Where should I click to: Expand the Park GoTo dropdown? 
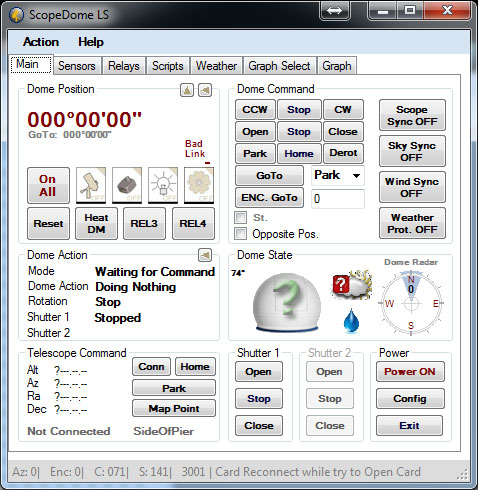tap(356, 176)
